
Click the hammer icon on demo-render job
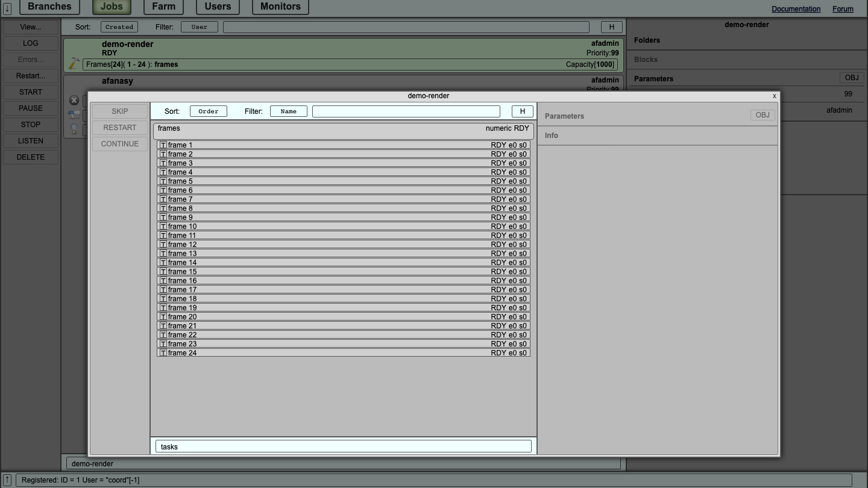click(74, 63)
